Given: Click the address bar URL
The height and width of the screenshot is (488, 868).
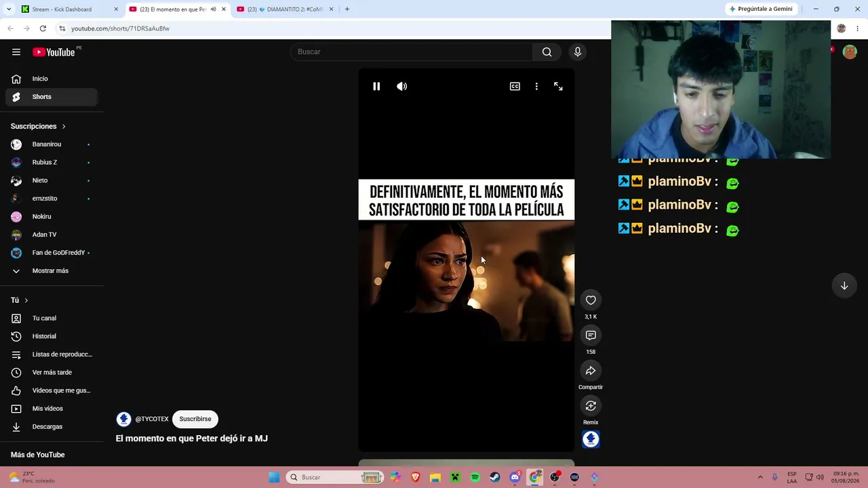Looking at the screenshot, I should click(x=121, y=28).
